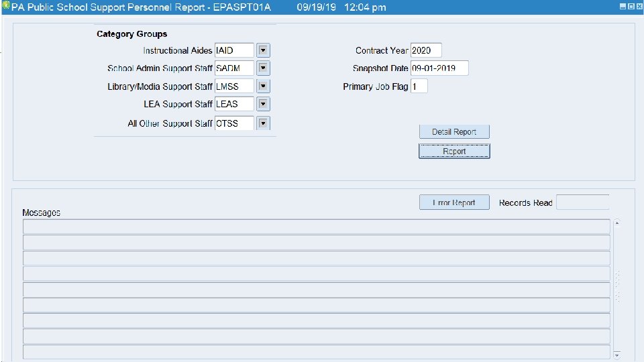
Task: Click the Report button
Action: click(x=454, y=151)
